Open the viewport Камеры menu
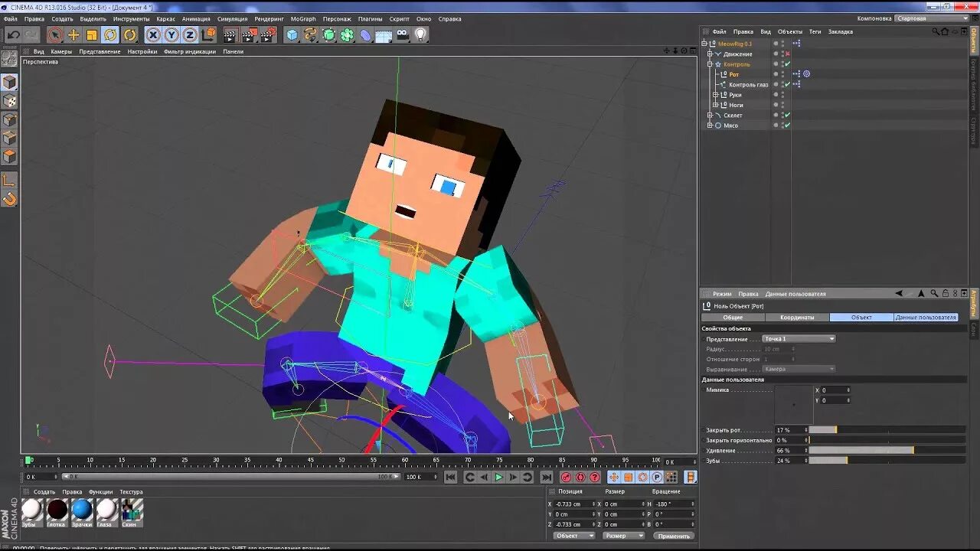The image size is (980, 551). [x=61, y=51]
